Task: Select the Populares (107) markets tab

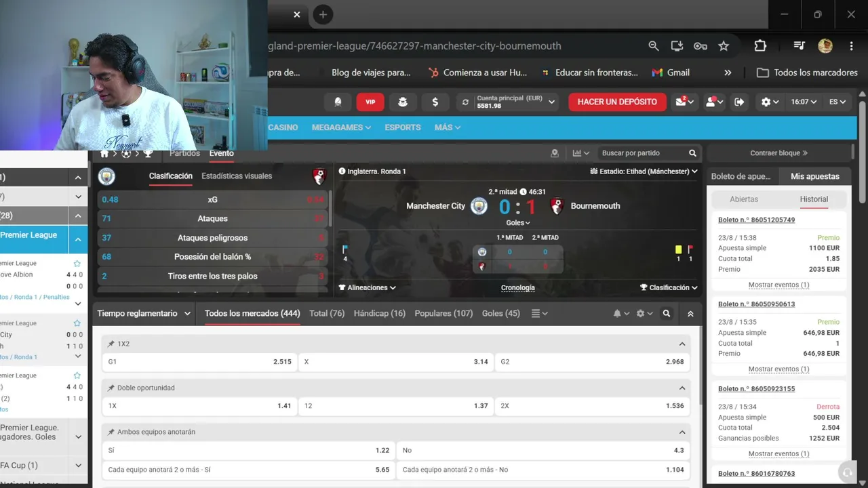Action: (443, 314)
